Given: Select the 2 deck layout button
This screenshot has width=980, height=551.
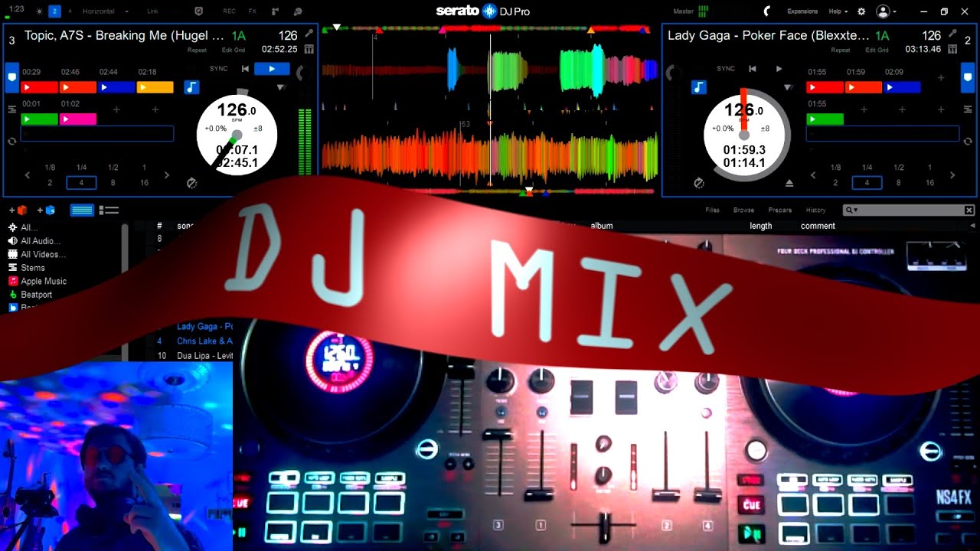Looking at the screenshot, I should tap(54, 11).
